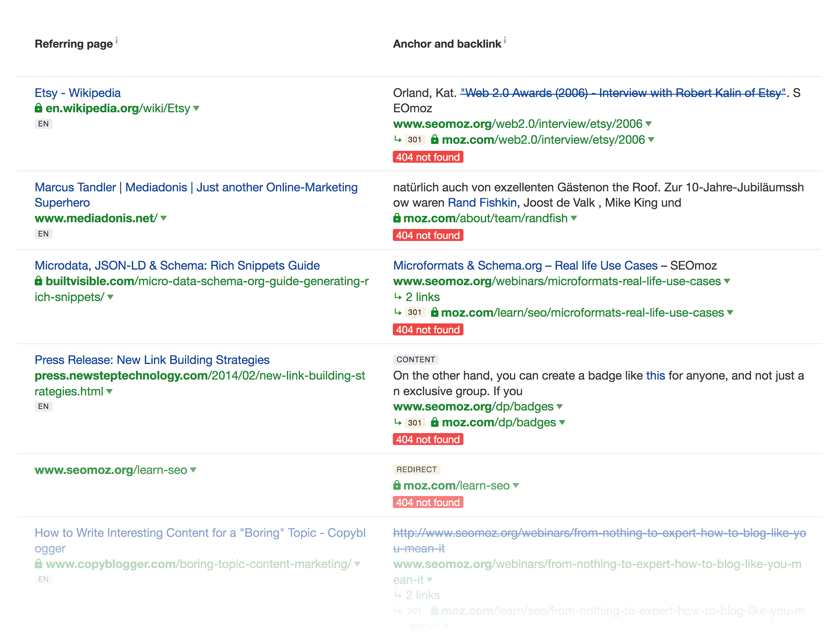Click the REDIRECT tag label

click(416, 470)
